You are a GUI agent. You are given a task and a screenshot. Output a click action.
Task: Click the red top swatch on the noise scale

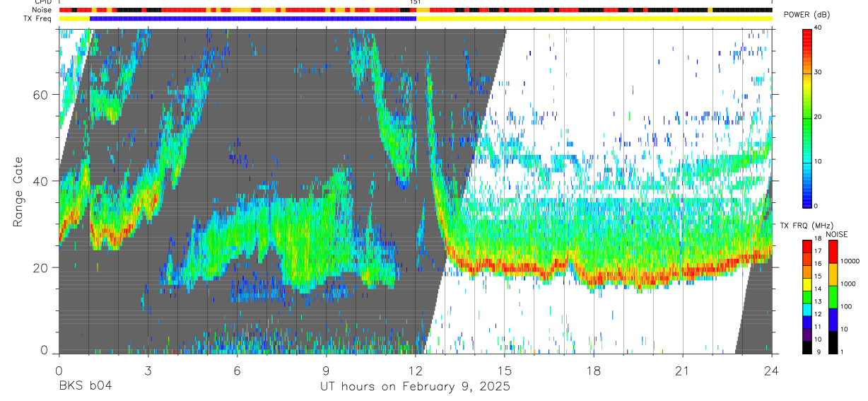point(833,252)
